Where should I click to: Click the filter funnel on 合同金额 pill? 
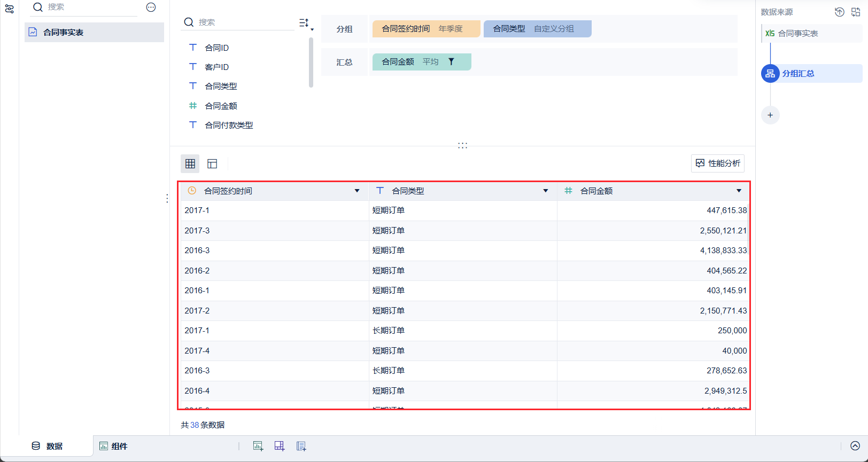tap(451, 62)
